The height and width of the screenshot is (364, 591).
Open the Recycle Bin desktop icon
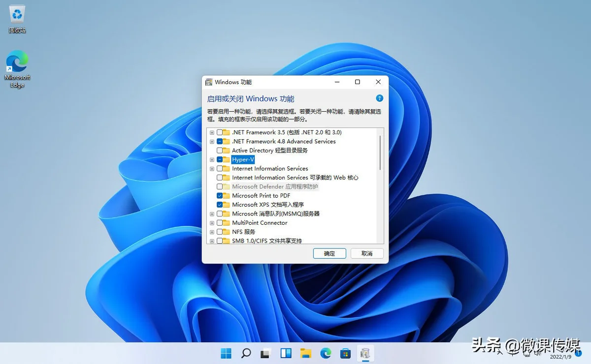[x=17, y=19]
